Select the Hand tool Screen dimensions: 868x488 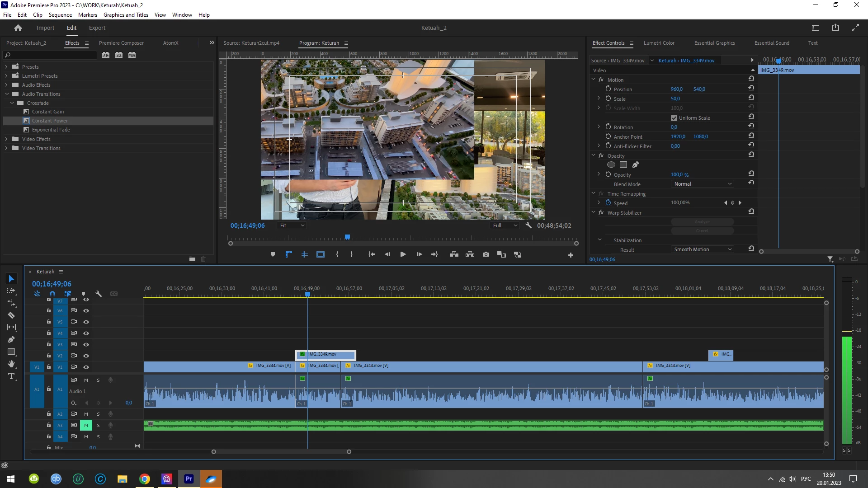tap(11, 364)
